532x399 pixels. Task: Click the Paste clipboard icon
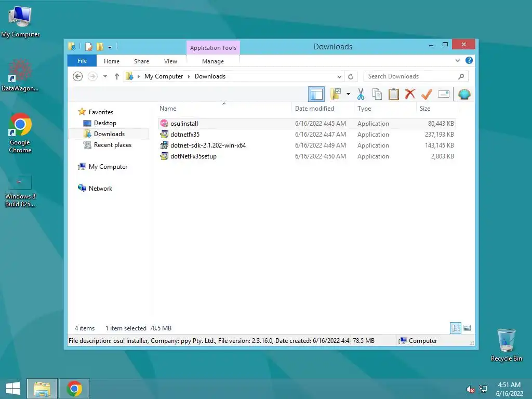coord(394,94)
